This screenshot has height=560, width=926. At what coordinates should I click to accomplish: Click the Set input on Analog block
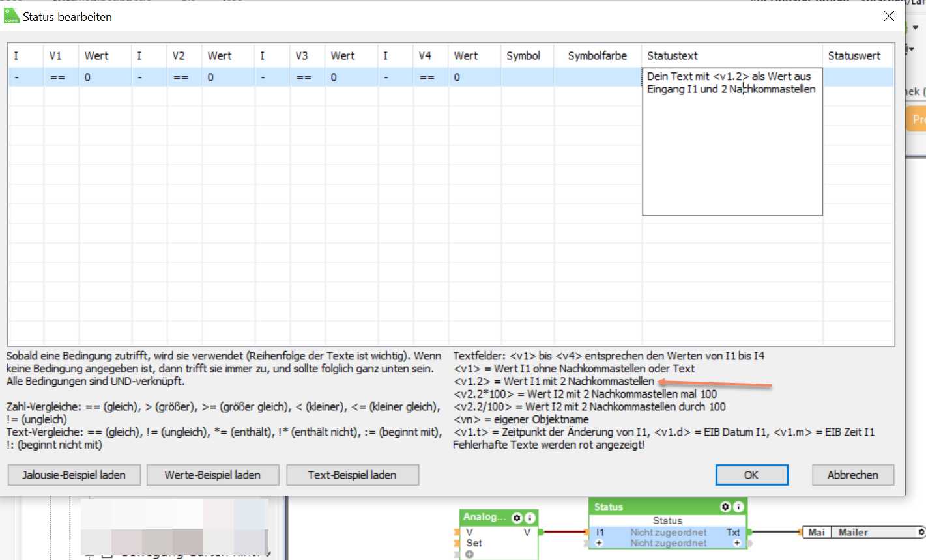[x=474, y=543]
